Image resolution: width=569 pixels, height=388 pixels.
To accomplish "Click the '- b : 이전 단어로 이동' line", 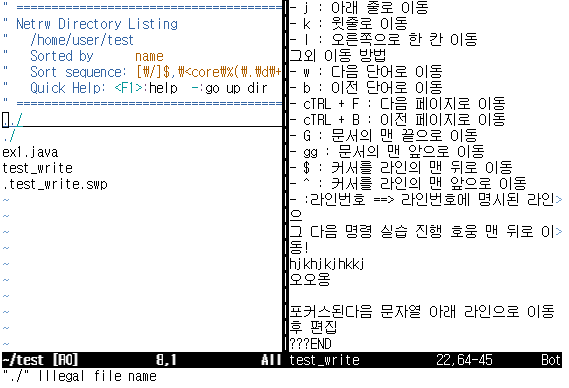I will (x=366, y=88).
